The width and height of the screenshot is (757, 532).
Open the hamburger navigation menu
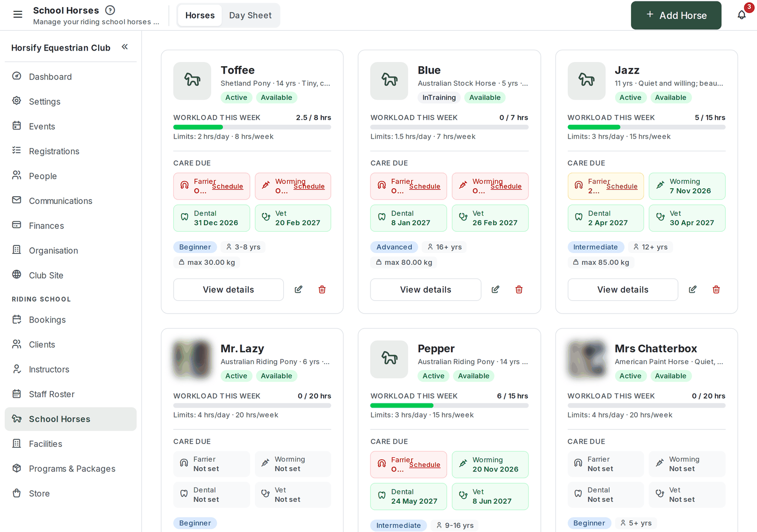click(18, 15)
